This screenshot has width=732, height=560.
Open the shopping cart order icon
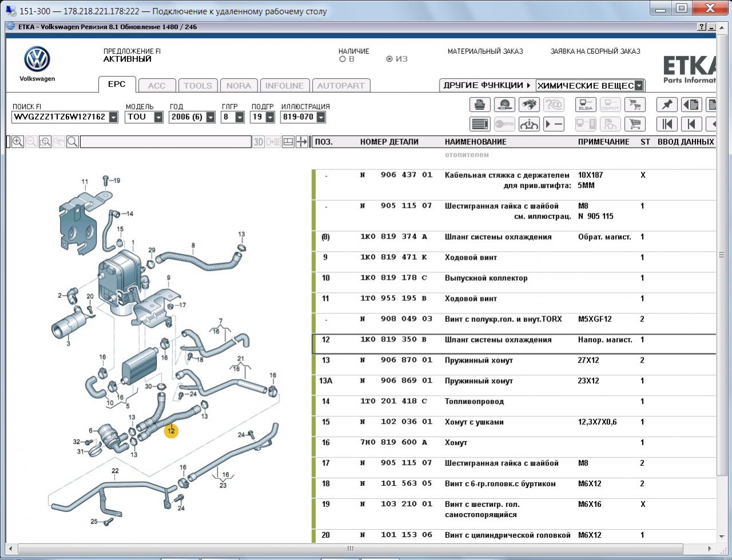click(635, 124)
